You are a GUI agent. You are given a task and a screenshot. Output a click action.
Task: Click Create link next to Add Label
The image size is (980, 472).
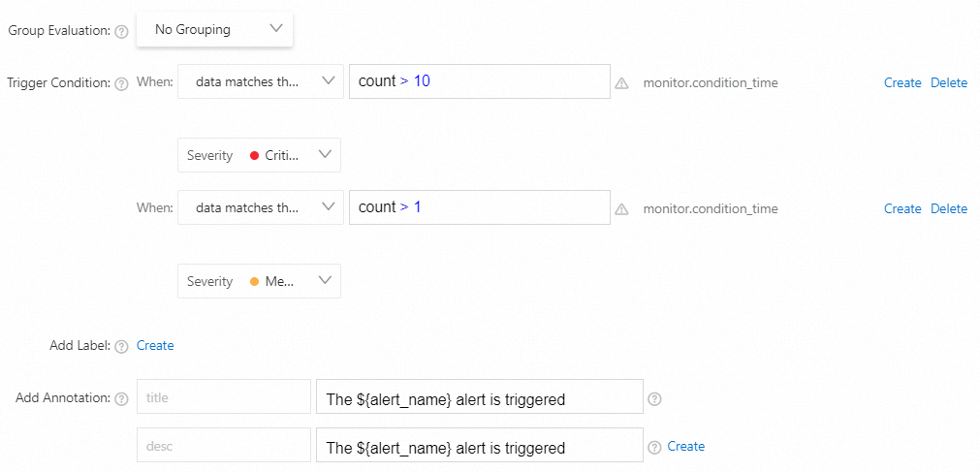click(155, 345)
